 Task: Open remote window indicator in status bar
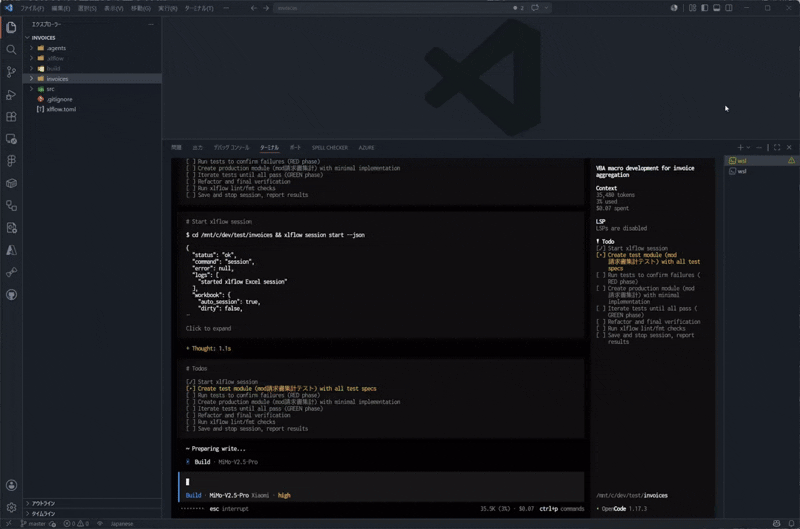pyautogui.click(x=8, y=523)
